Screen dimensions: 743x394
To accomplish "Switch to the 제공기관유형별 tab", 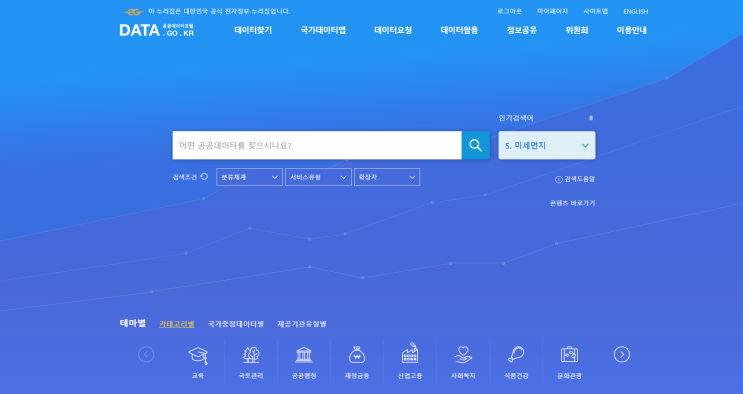I will click(302, 324).
